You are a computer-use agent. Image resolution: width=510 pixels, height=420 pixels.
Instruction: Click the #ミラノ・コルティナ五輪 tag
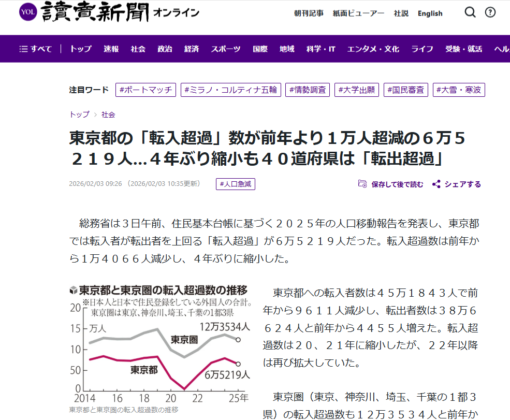coord(230,90)
